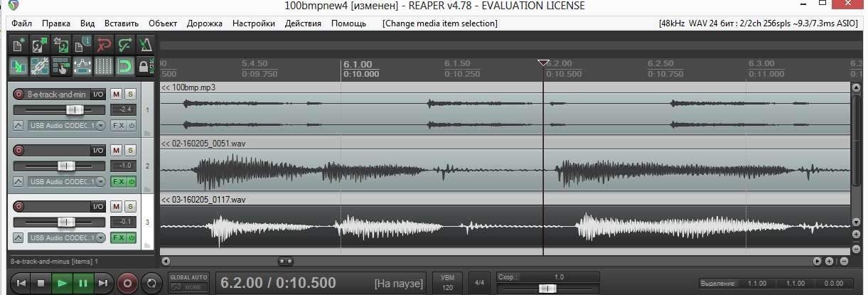Image resolution: width=868 pixels, height=295 pixels.
Task: Expand input dropdown arrow on track 3
Action: tap(100, 237)
